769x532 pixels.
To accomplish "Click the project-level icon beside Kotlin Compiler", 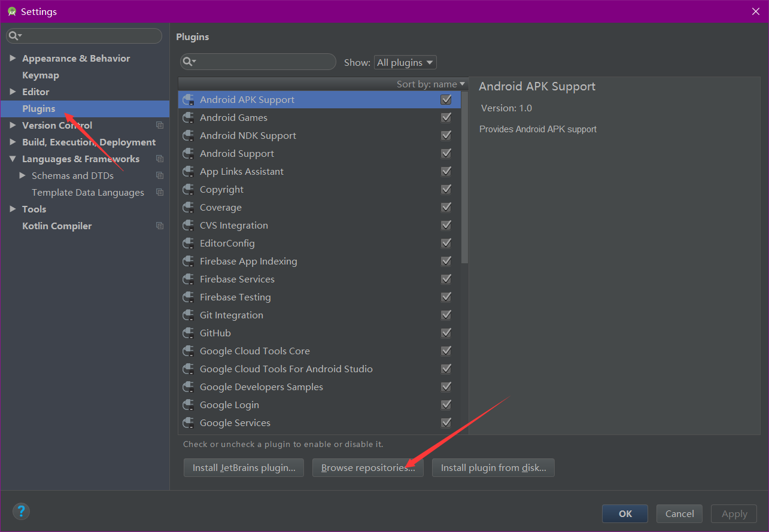I will (160, 226).
